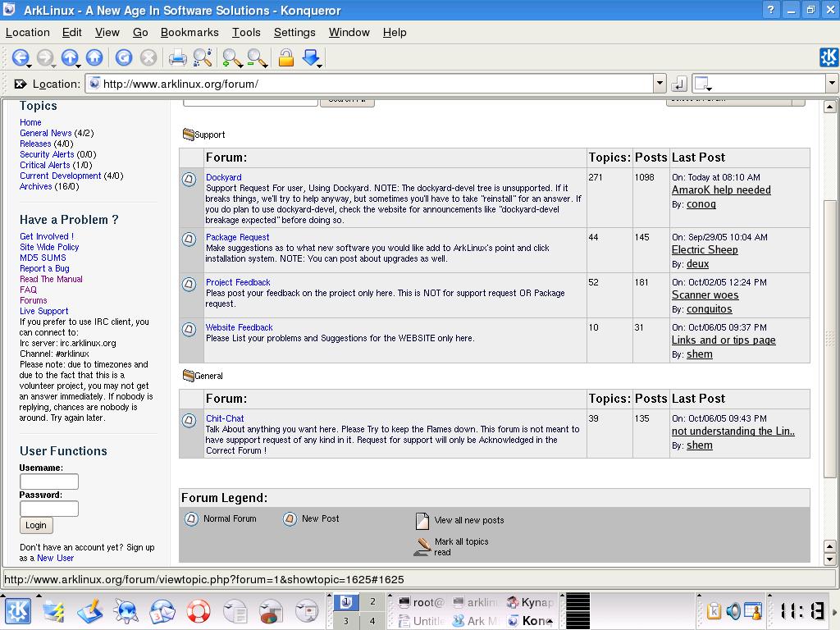Go back with the Back arrow icon
Viewport: 840px width, 630px height.
pos(20,57)
